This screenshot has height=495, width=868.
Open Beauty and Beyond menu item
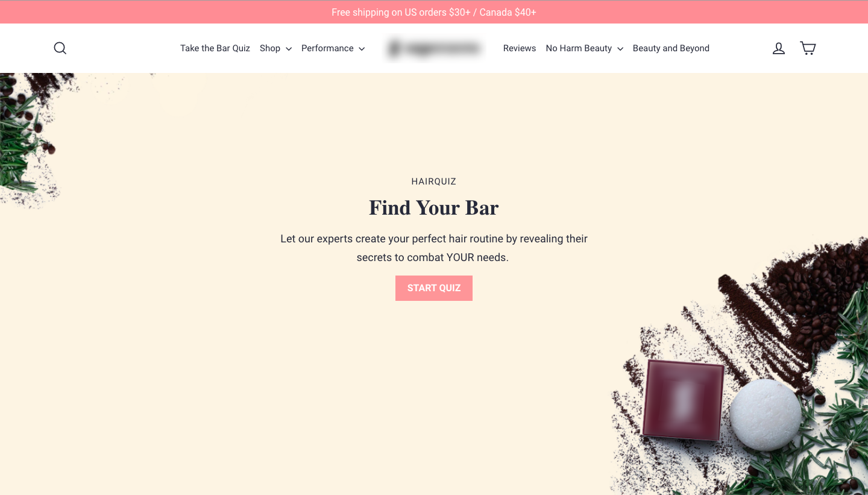pyautogui.click(x=671, y=48)
